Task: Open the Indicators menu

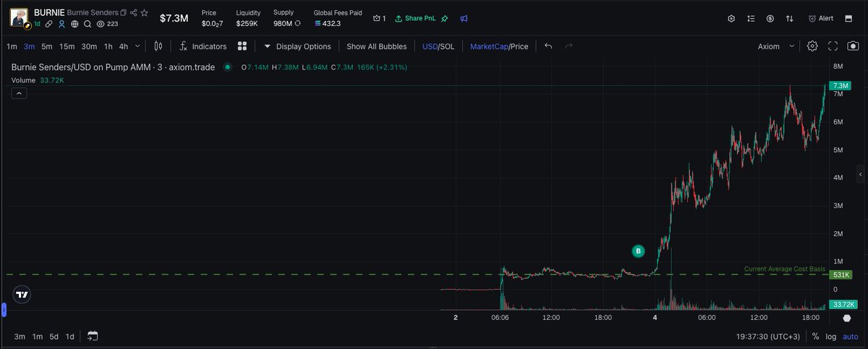Action: [x=203, y=46]
